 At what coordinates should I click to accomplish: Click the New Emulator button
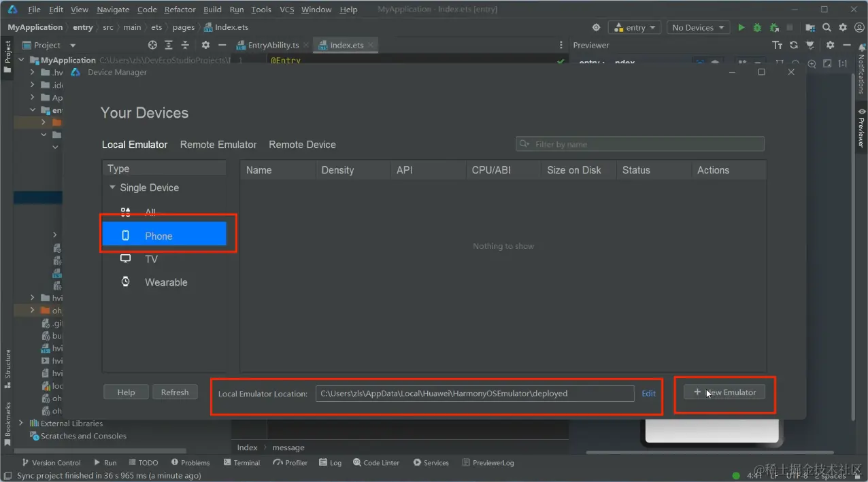724,392
